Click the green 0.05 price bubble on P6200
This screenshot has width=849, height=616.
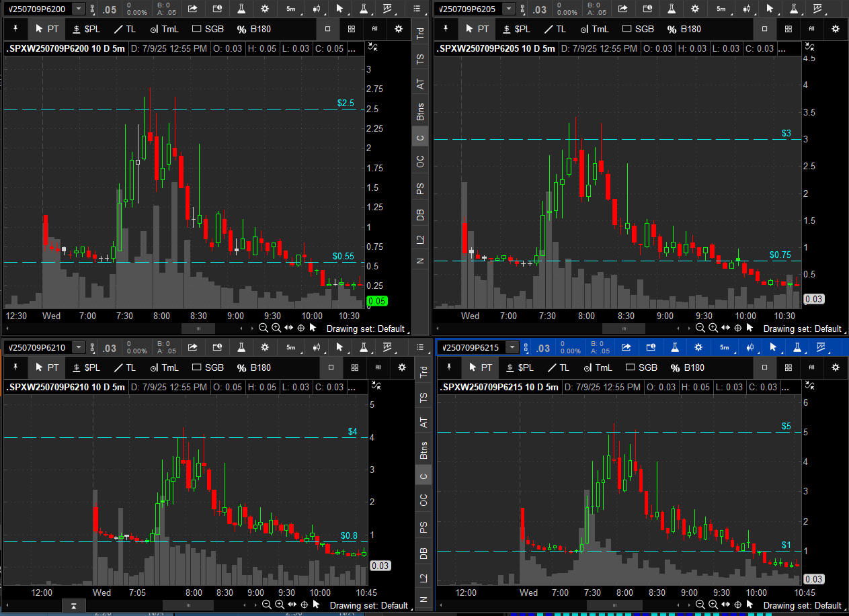point(376,302)
